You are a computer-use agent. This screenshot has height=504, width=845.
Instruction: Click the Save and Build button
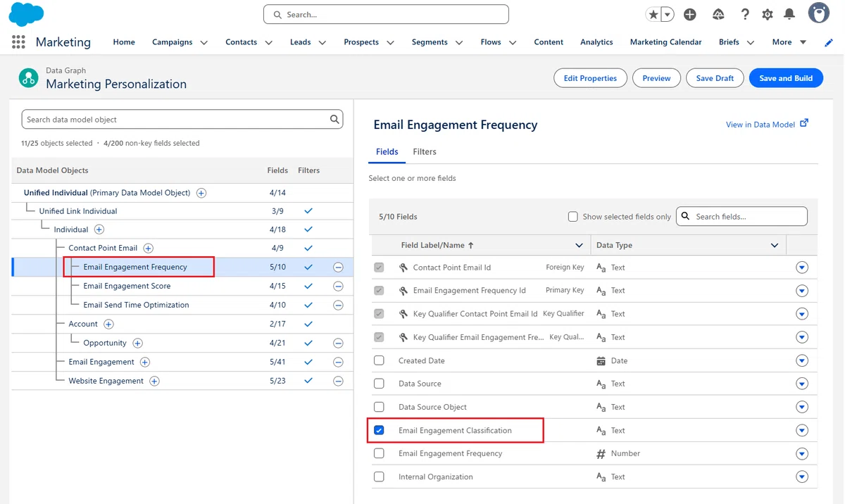[x=786, y=78]
